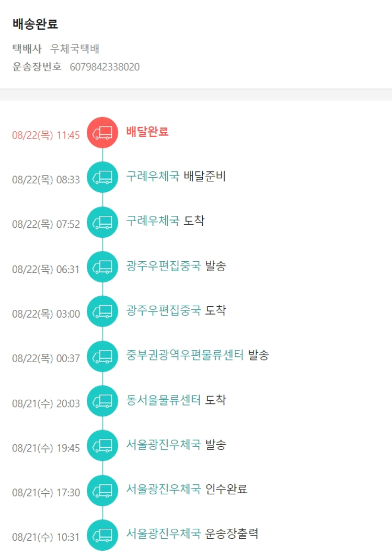Click the truck icon beside 서울광진우체국 발송
The width and height of the screenshot is (392, 557).
click(x=102, y=446)
